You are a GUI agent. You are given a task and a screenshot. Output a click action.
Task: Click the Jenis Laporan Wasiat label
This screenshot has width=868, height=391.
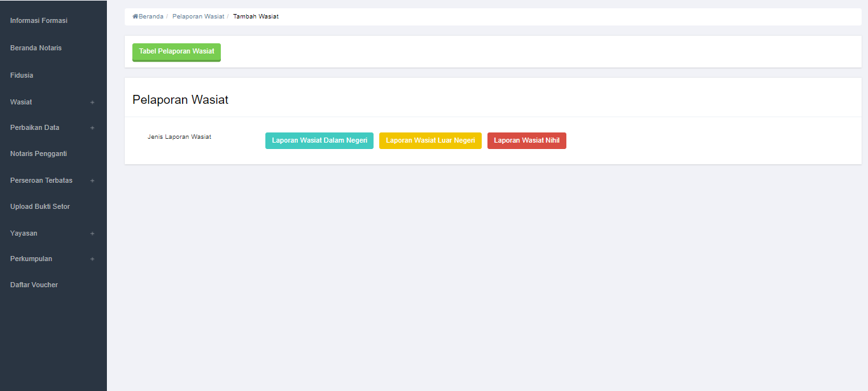pyautogui.click(x=179, y=137)
